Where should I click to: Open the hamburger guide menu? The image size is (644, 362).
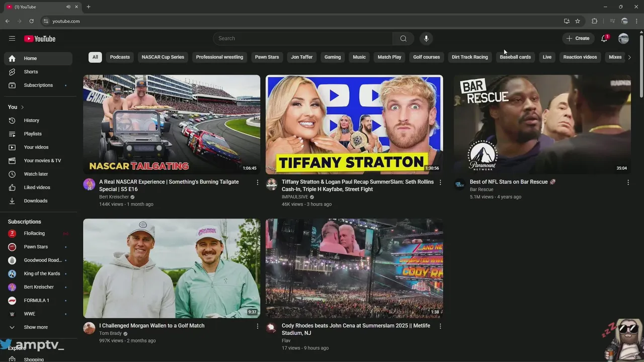12,39
